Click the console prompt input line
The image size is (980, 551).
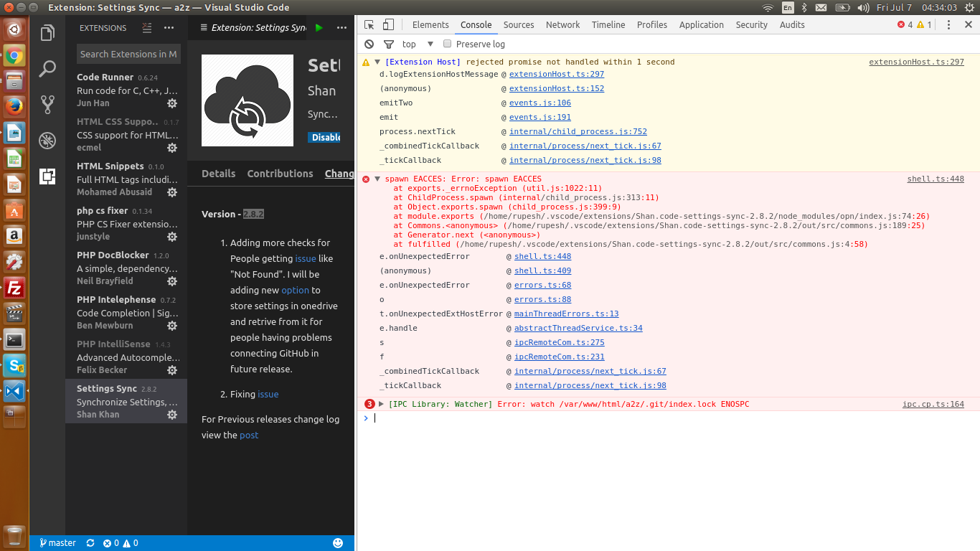pos(674,418)
